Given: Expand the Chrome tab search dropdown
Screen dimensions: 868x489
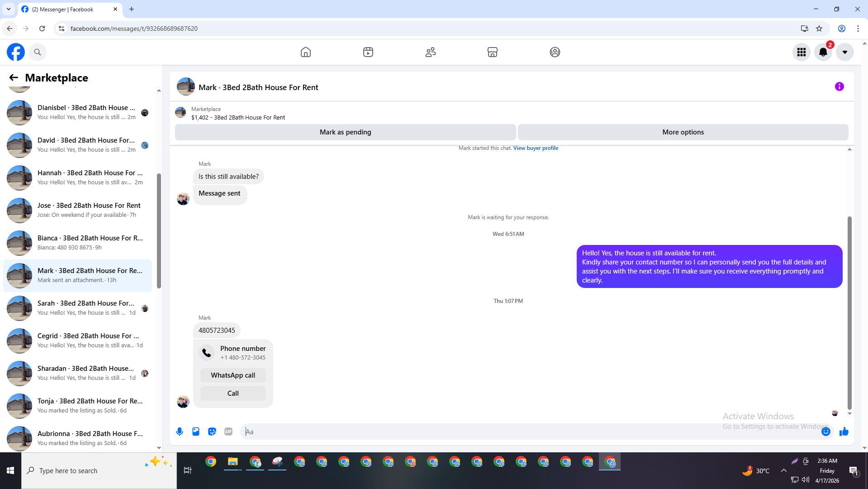Looking at the screenshot, I should pos(9,9).
